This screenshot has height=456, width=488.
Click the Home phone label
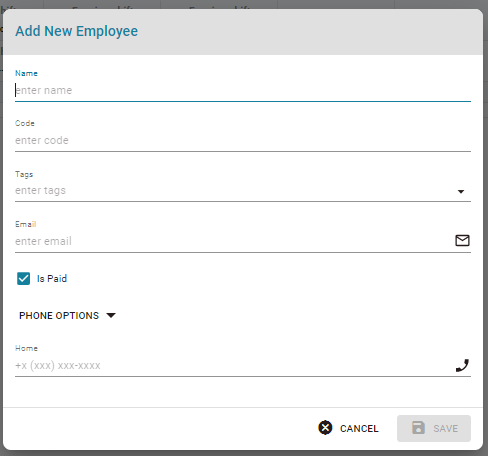26,348
